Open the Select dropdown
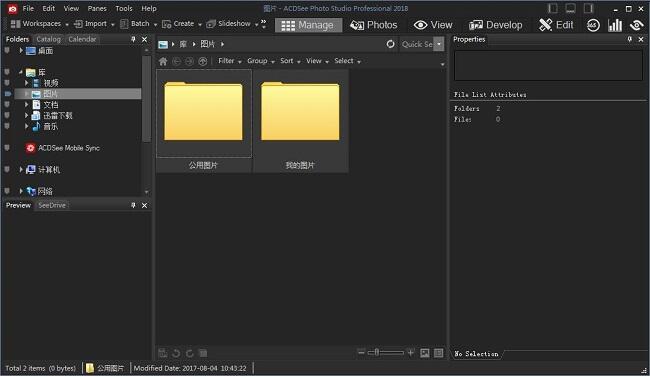 pyautogui.click(x=347, y=61)
